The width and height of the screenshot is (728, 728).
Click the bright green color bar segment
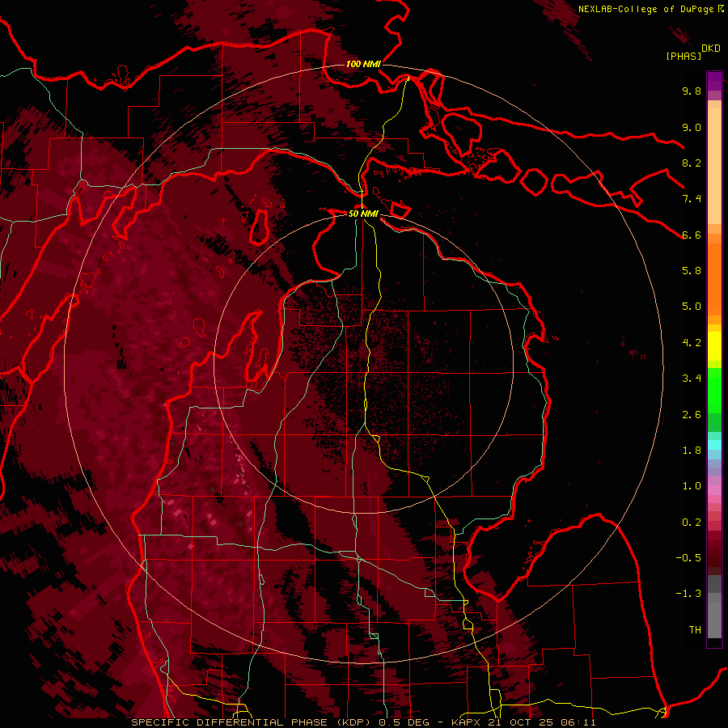714,389
